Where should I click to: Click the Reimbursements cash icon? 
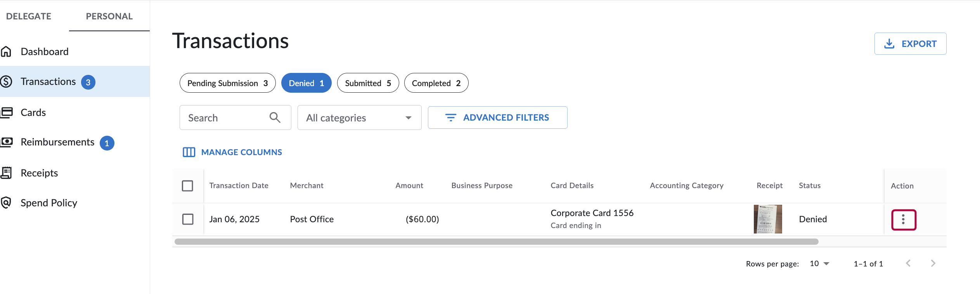point(6,142)
